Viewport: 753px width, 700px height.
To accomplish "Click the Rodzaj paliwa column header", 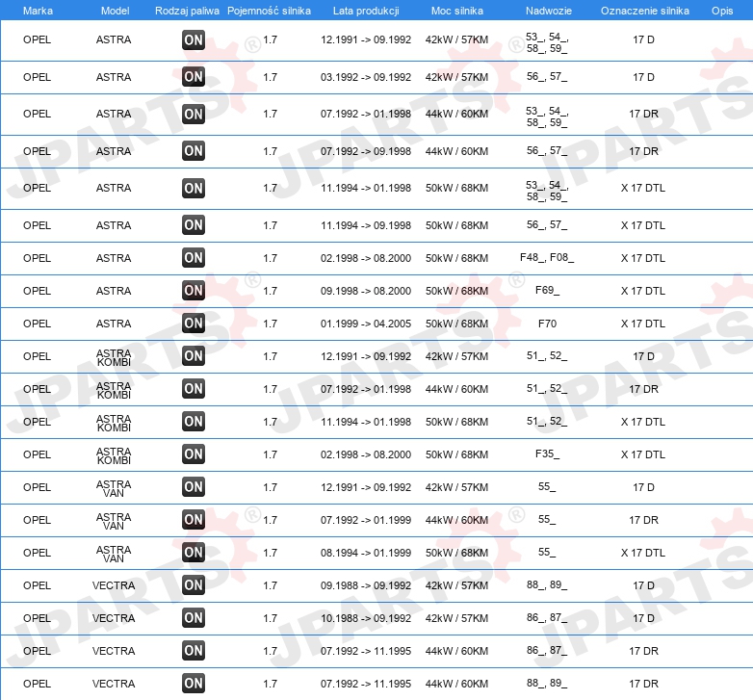I will (x=187, y=11).
